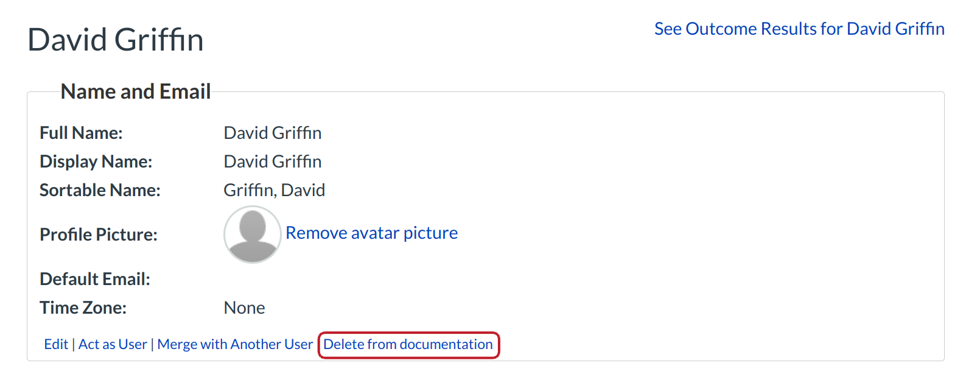
Task: Click Remove avatar picture link
Action: (x=371, y=233)
